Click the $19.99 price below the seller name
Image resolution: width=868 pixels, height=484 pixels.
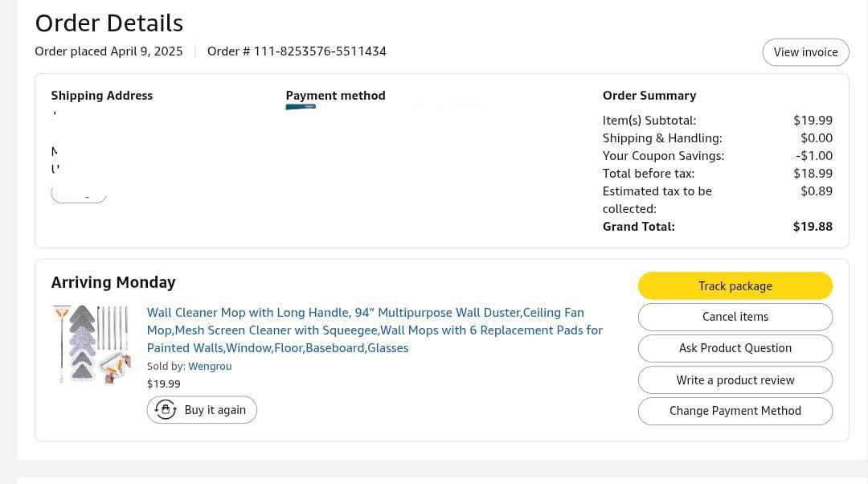(164, 384)
